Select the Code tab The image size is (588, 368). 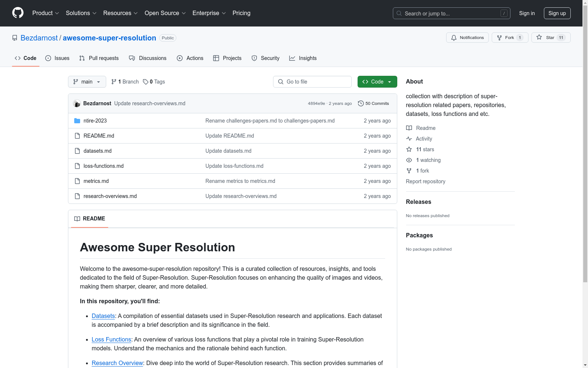(26, 58)
